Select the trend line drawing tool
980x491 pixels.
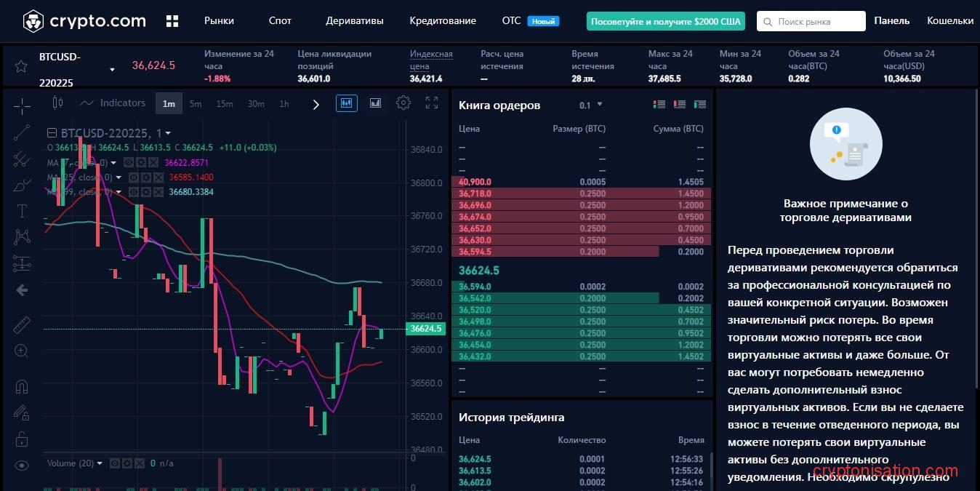click(x=22, y=132)
